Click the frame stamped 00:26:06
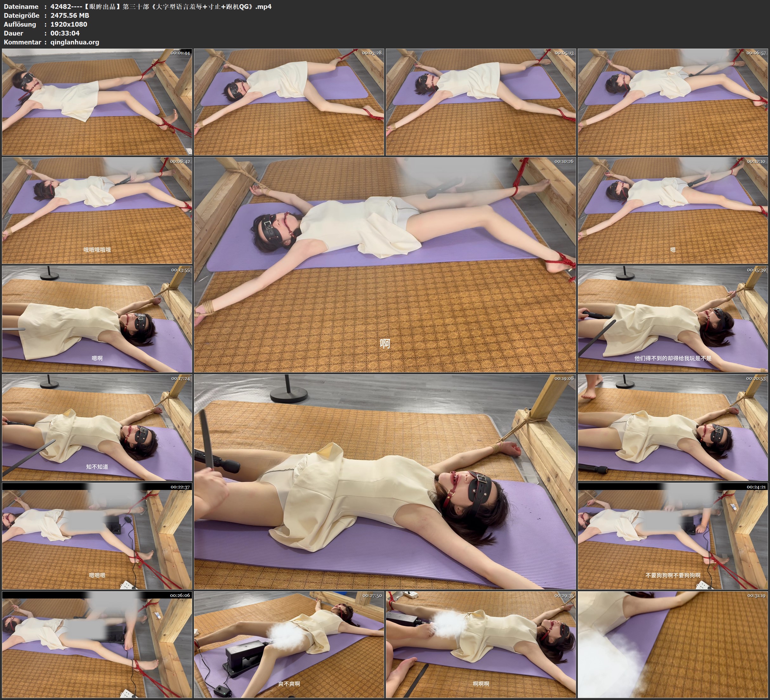The width and height of the screenshot is (770, 700). pos(97,644)
